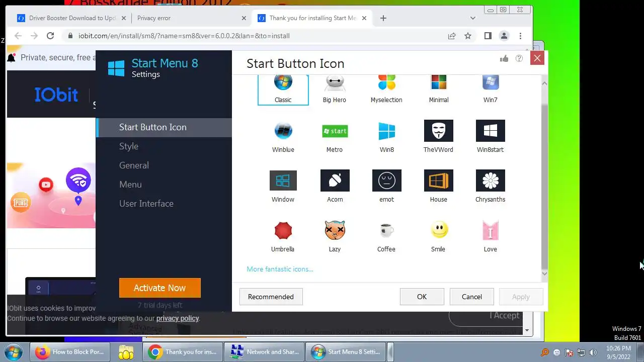644x362 pixels.
Task: Switch to Driver Booster Download tab
Action: 71,18
